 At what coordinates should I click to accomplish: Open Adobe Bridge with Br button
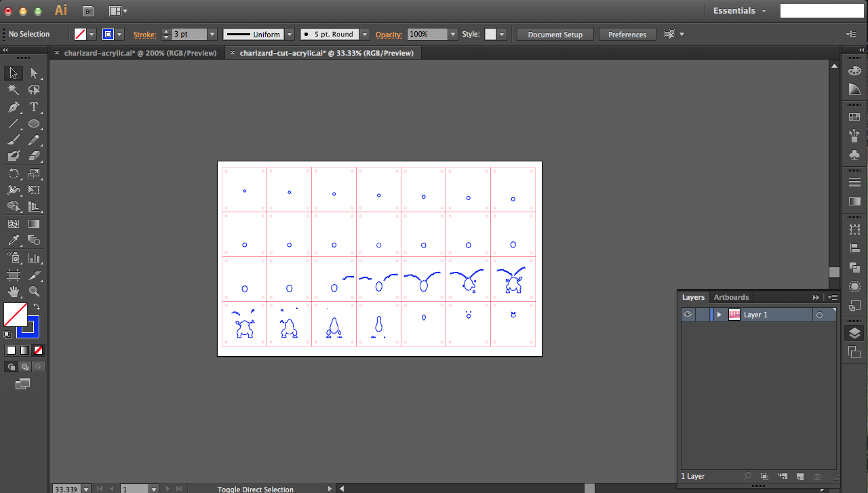coord(89,11)
